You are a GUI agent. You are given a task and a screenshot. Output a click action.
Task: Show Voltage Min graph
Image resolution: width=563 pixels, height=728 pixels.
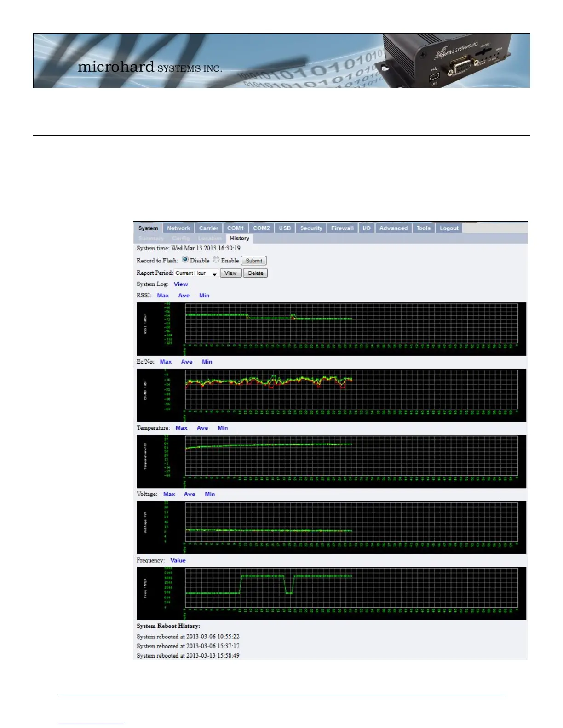210,494
